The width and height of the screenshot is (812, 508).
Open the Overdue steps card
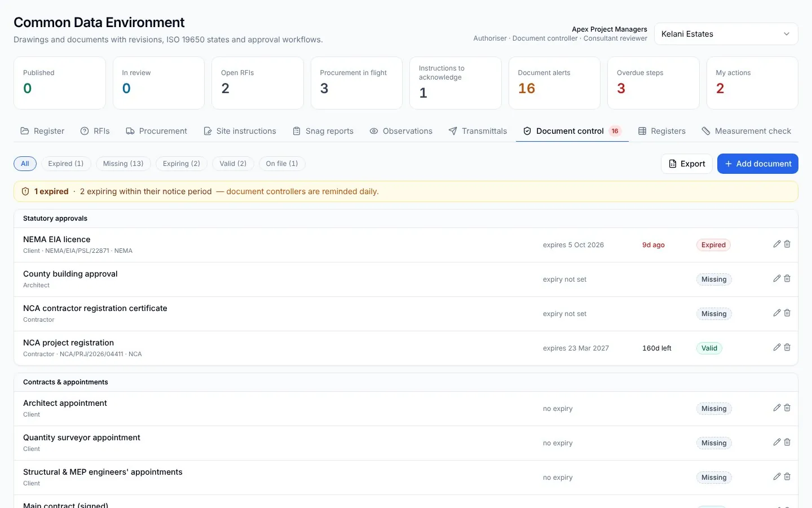[x=654, y=83]
